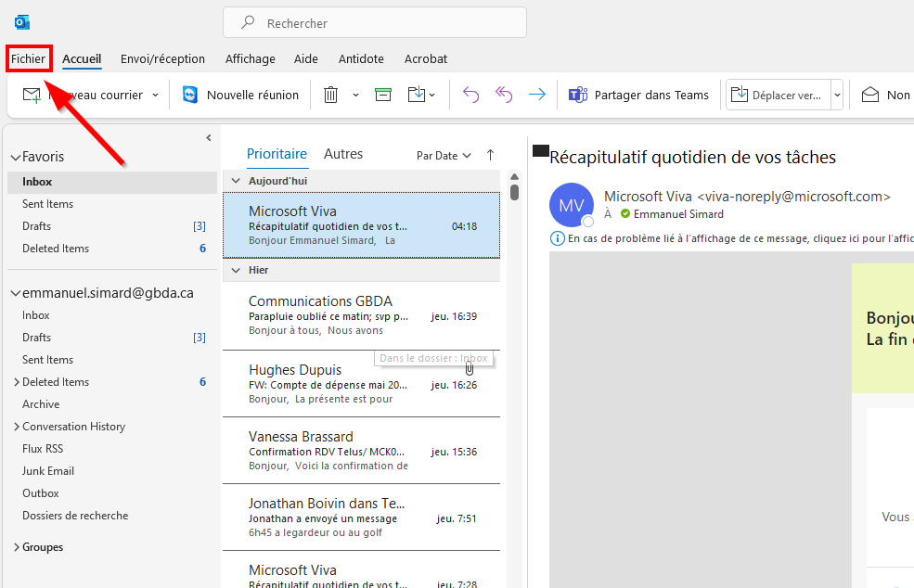Select today's Microsoft Viva email at 04:18
The image size is (914, 588).
click(x=361, y=225)
